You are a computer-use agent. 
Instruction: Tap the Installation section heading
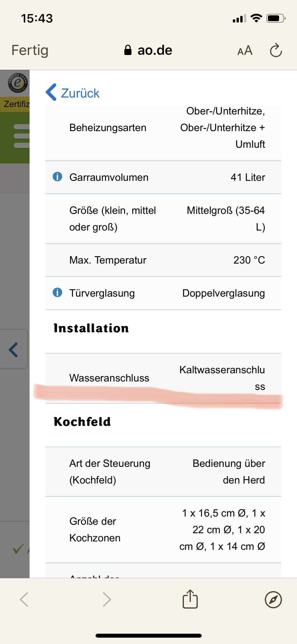[91, 328]
